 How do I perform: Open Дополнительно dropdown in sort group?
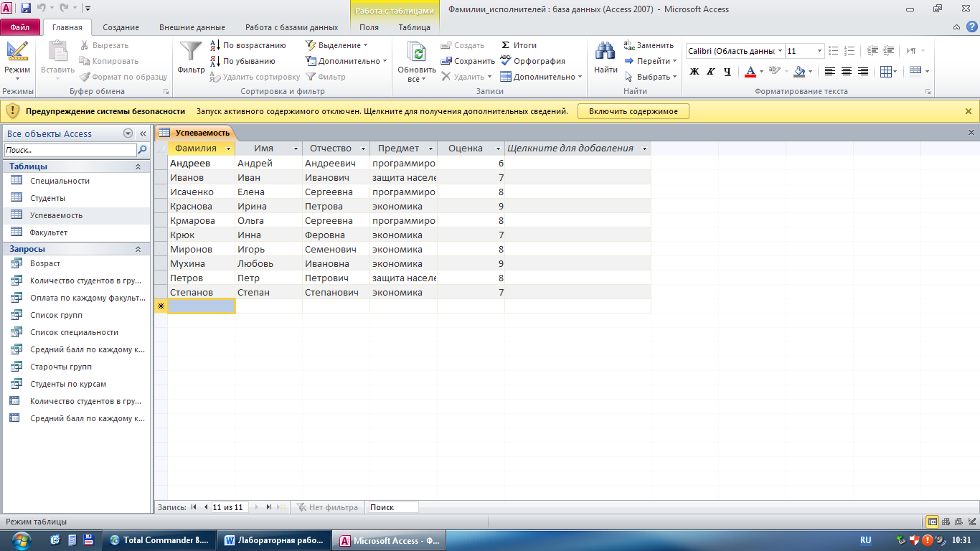click(346, 61)
